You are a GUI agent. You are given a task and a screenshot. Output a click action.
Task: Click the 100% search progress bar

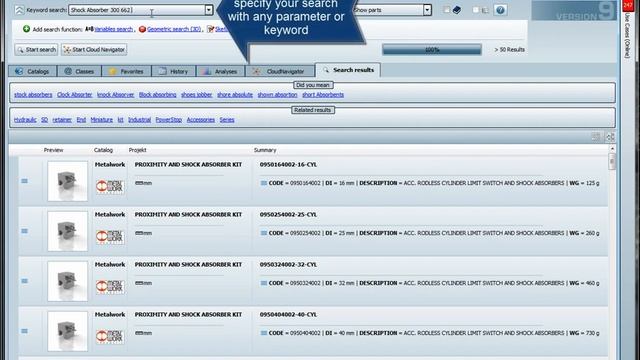point(432,49)
